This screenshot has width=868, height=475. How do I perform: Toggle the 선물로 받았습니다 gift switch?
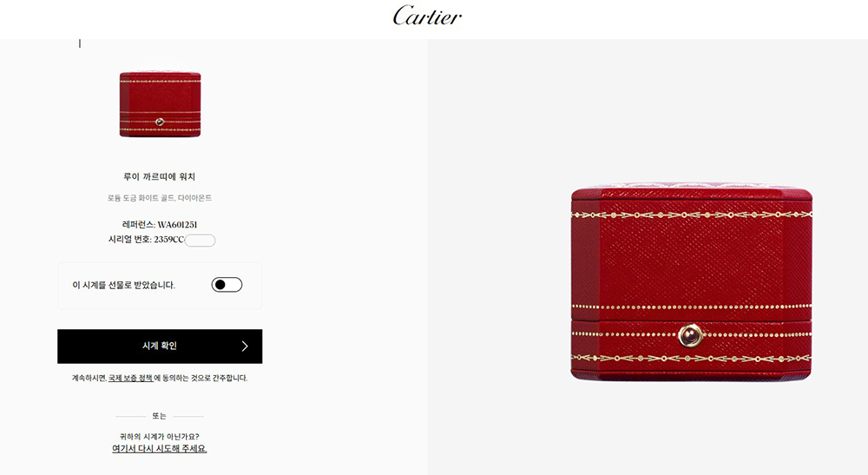pyautogui.click(x=227, y=285)
